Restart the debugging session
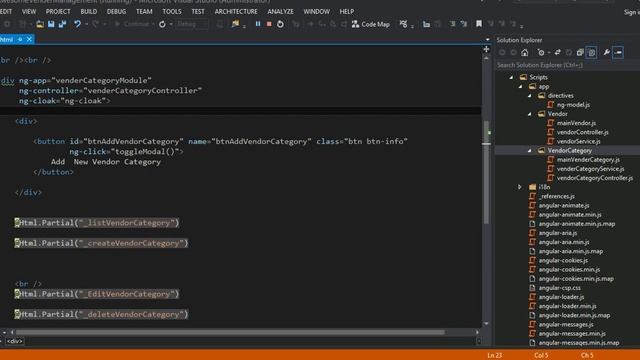The width and height of the screenshot is (640, 360). click(280, 24)
